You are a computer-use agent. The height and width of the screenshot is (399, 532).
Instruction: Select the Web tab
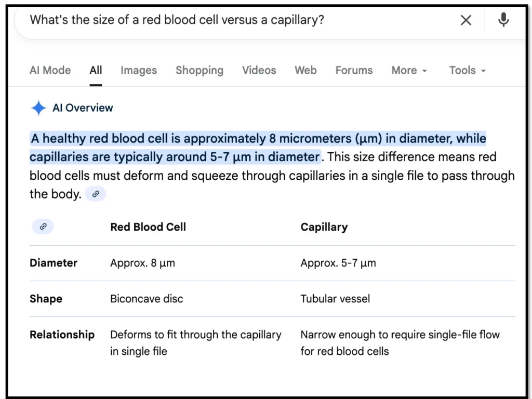[305, 70]
